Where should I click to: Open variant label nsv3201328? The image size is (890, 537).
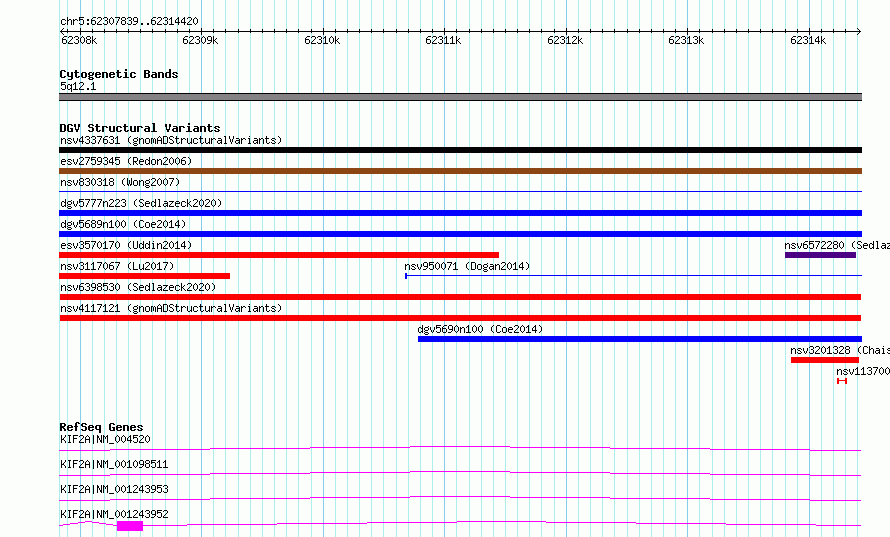pyautogui.click(x=820, y=350)
